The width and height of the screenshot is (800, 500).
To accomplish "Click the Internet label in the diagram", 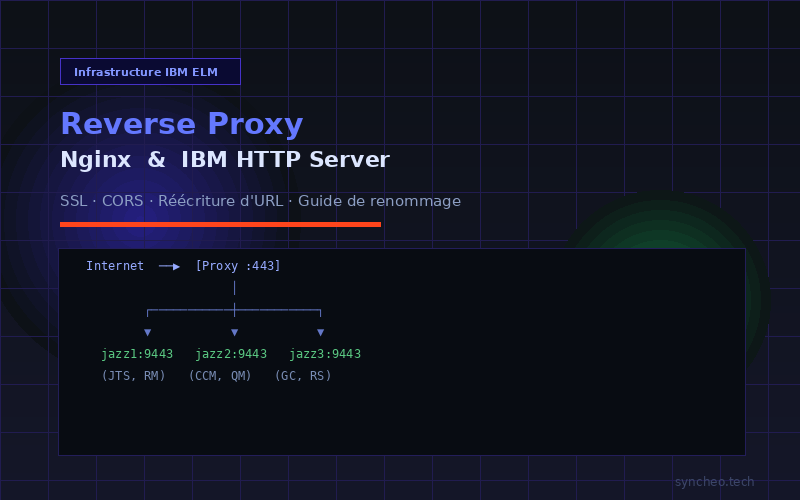I will pos(114,266).
